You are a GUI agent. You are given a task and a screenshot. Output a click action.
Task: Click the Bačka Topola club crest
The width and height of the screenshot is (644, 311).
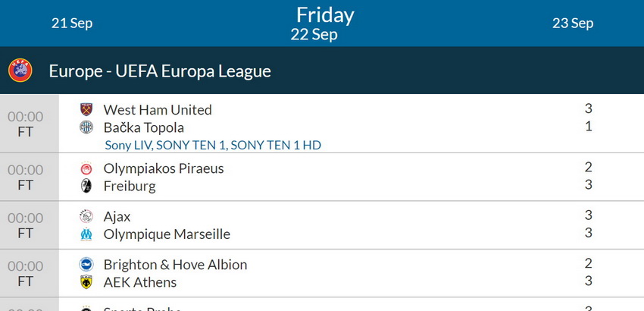(x=86, y=127)
